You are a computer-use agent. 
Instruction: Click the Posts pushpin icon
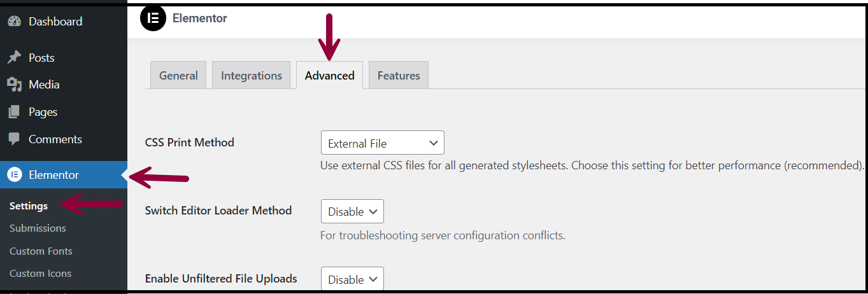[14, 58]
